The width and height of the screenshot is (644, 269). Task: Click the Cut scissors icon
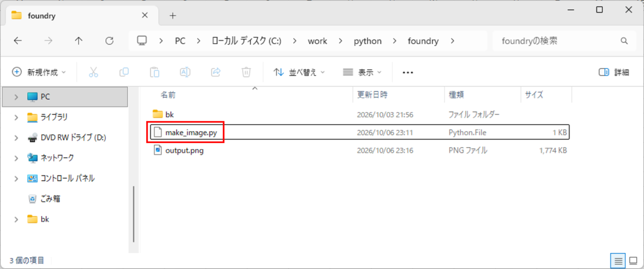93,72
